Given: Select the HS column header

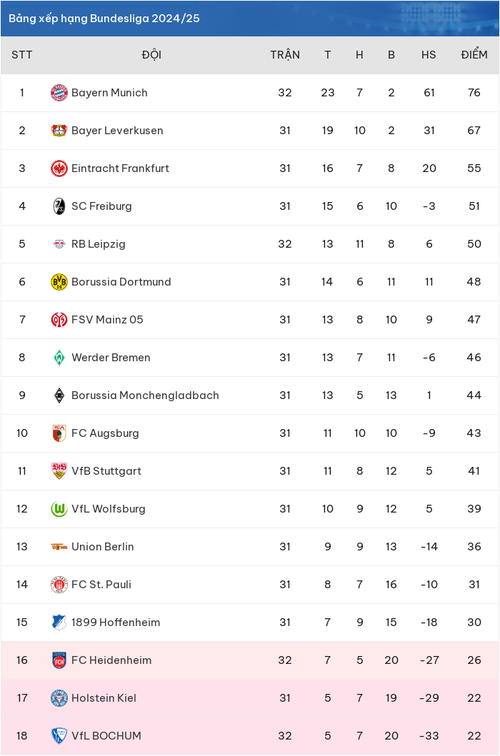Looking at the screenshot, I should tap(429, 55).
